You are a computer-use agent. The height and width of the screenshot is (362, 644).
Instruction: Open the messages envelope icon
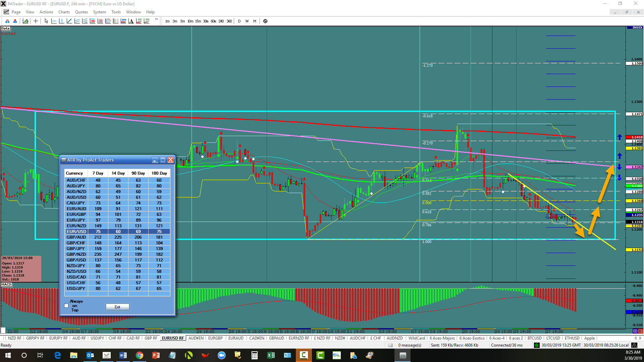pyautogui.click(x=390, y=345)
